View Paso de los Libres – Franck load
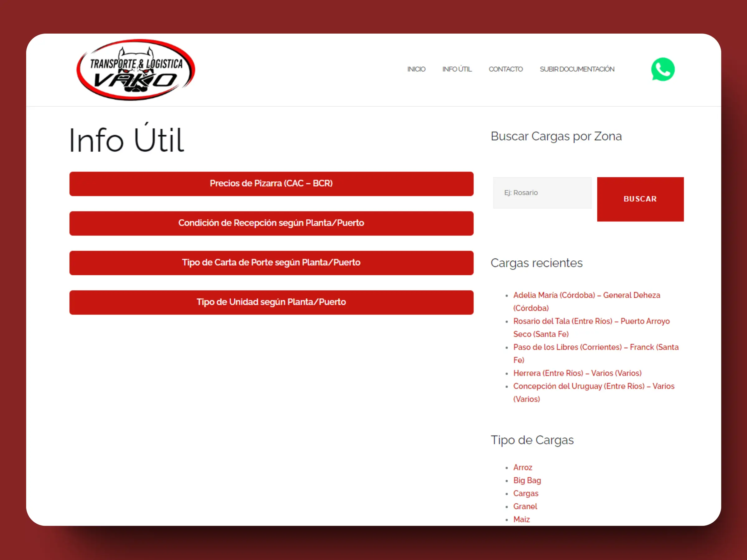The height and width of the screenshot is (560, 747). [x=595, y=347]
